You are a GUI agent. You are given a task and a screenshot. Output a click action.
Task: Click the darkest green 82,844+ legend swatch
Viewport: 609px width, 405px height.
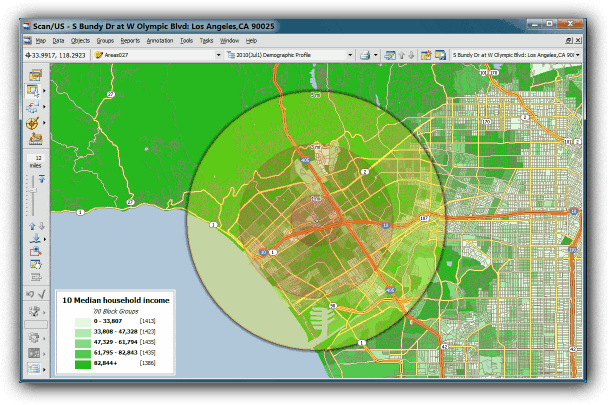point(83,364)
